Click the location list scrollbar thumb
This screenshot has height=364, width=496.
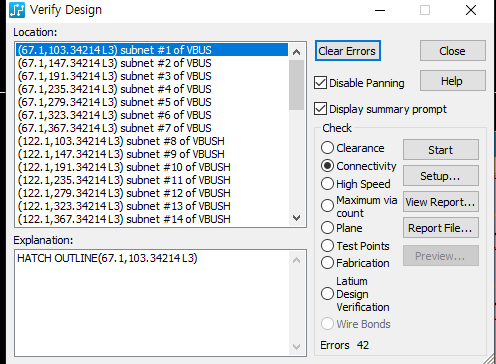296,85
